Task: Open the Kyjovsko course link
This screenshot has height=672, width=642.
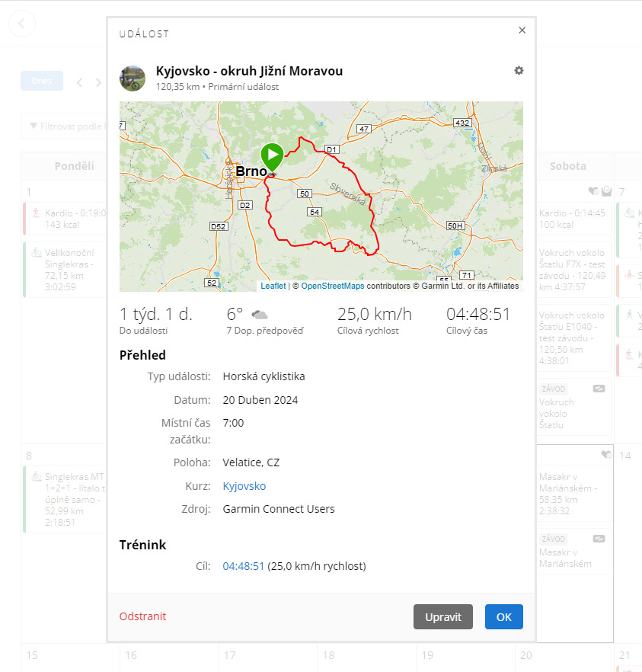Action: (244, 486)
